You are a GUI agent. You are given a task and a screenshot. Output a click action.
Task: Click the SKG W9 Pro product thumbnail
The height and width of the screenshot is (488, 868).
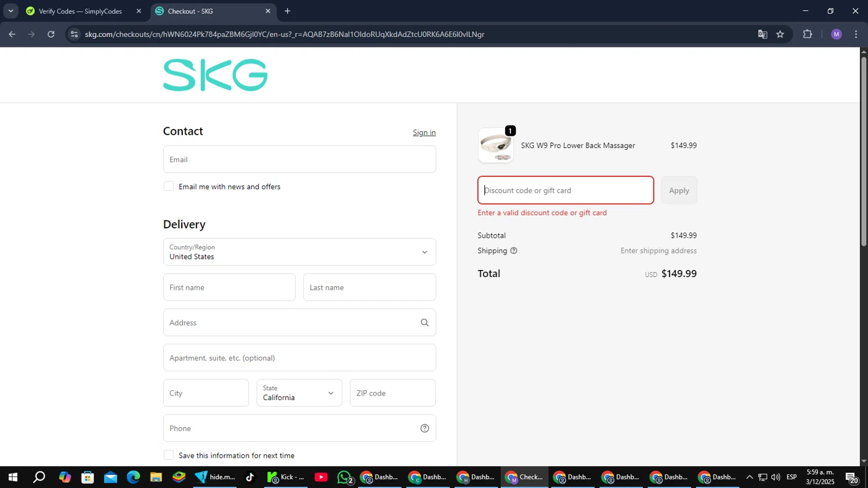point(496,146)
